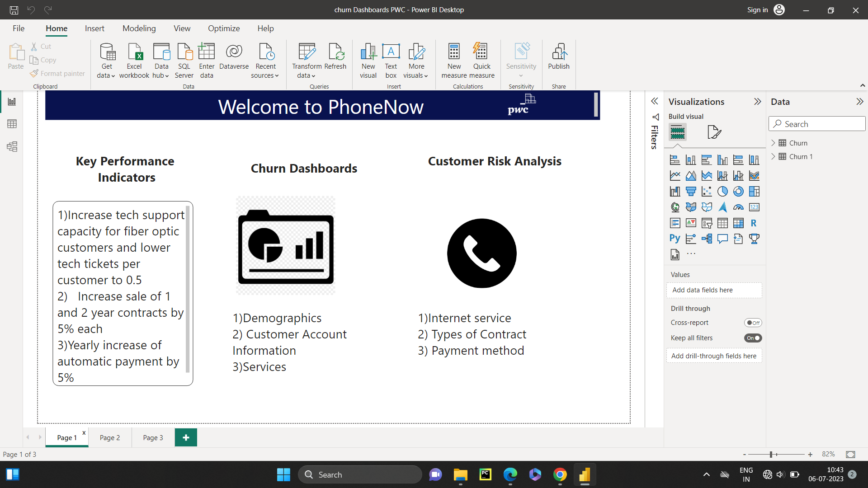Choose the slicer visual
The height and width of the screenshot is (488, 868).
tap(707, 223)
